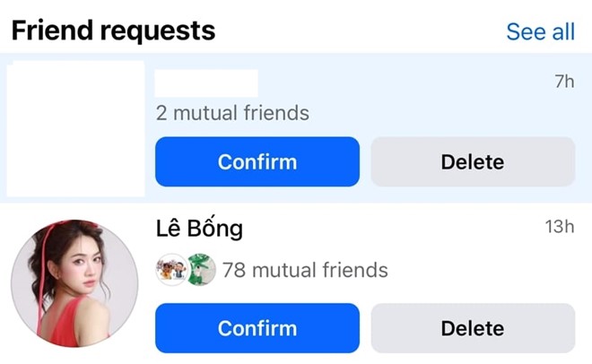Open the hidden profile photo of 7h request
Viewport: 592px width, 364px height.
(x=75, y=128)
